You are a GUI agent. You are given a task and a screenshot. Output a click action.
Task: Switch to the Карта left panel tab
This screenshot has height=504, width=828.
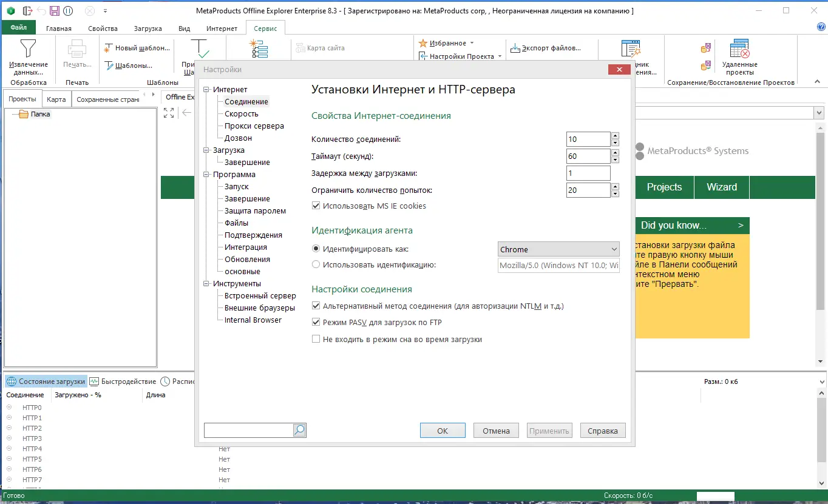(56, 99)
